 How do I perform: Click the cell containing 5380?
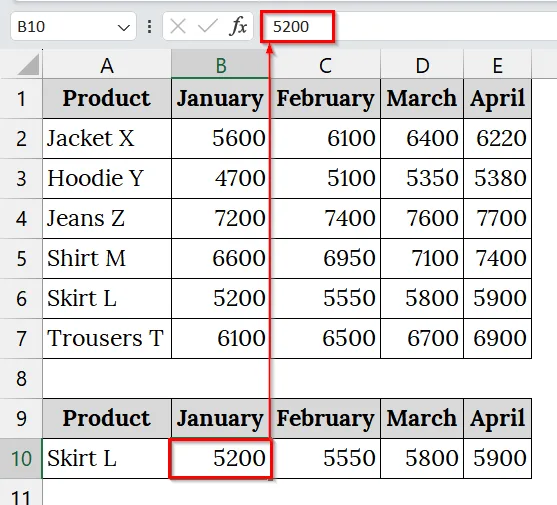coord(497,178)
